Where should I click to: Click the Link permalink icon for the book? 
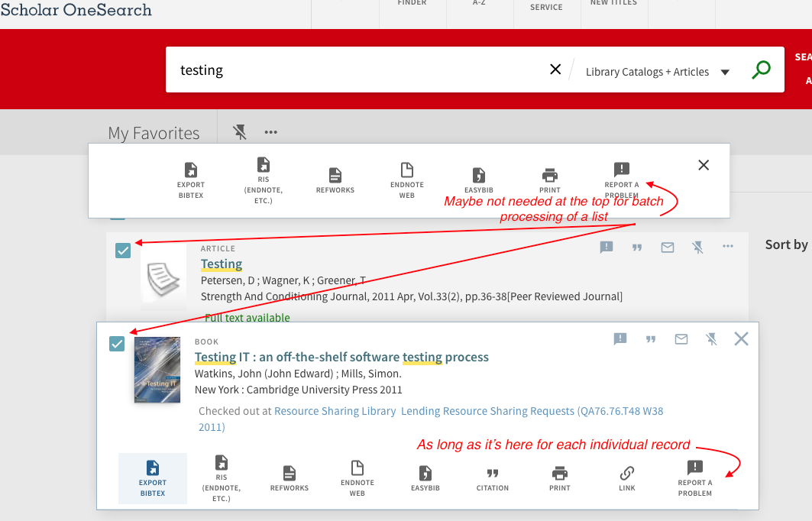coord(626,477)
